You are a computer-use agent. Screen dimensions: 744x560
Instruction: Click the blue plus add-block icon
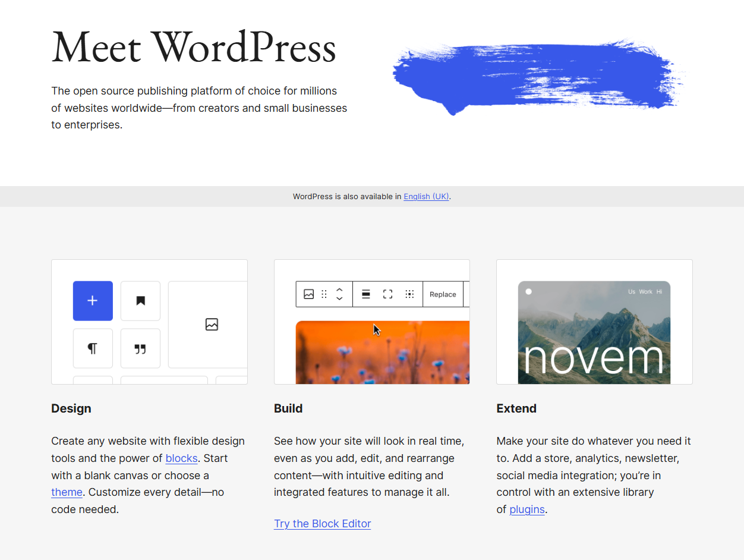click(x=93, y=301)
